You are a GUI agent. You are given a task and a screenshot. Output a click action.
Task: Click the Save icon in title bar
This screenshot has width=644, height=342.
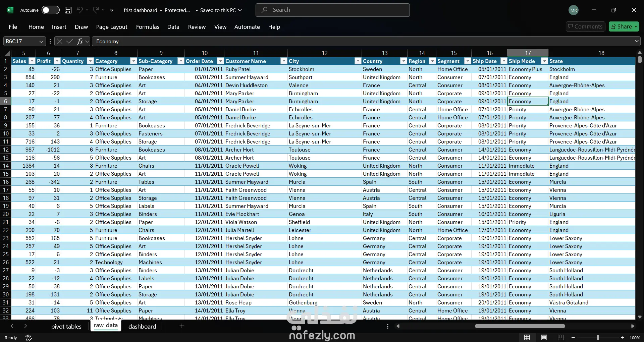coord(68,10)
